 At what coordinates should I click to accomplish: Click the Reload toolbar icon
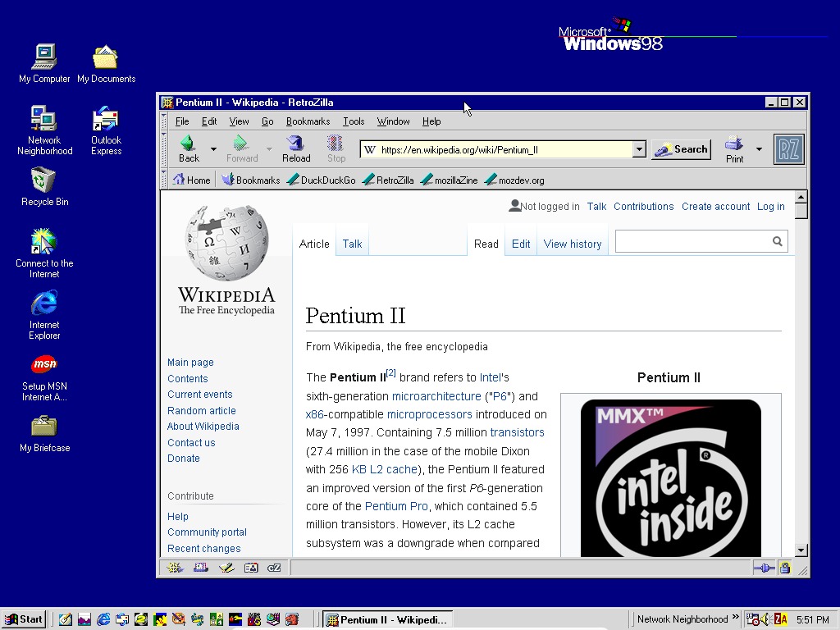tap(295, 148)
